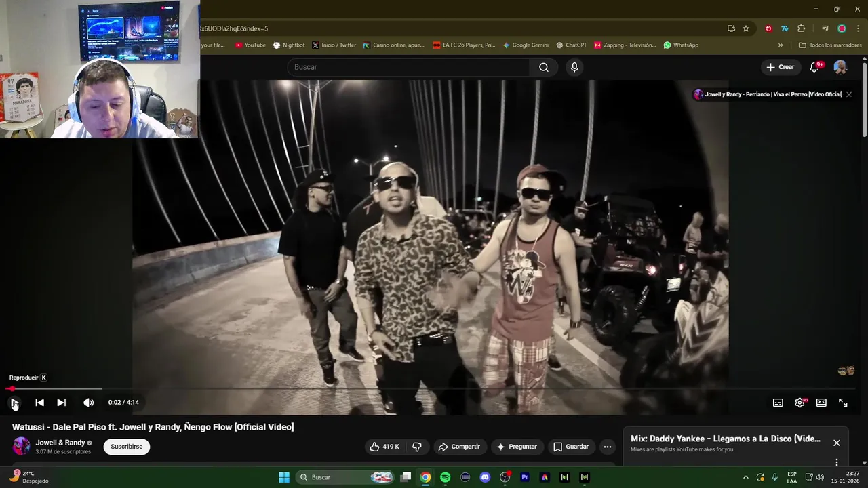
Task: Click the install/cast icon in the address bar
Action: point(731,28)
